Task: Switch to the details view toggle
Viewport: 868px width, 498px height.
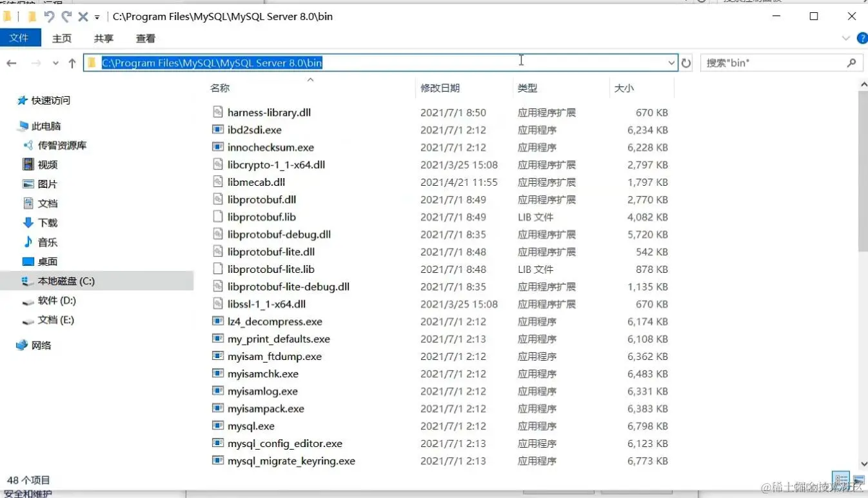Action: pyautogui.click(x=841, y=479)
